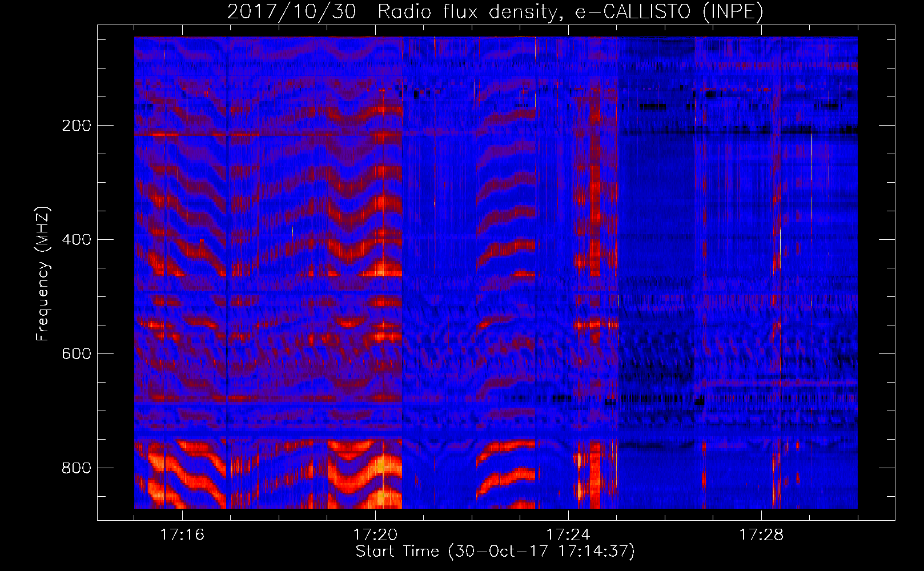Viewport: 924px width, 571px height.
Task: Click the 17:20 time tick label
Action: click(375, 535)
